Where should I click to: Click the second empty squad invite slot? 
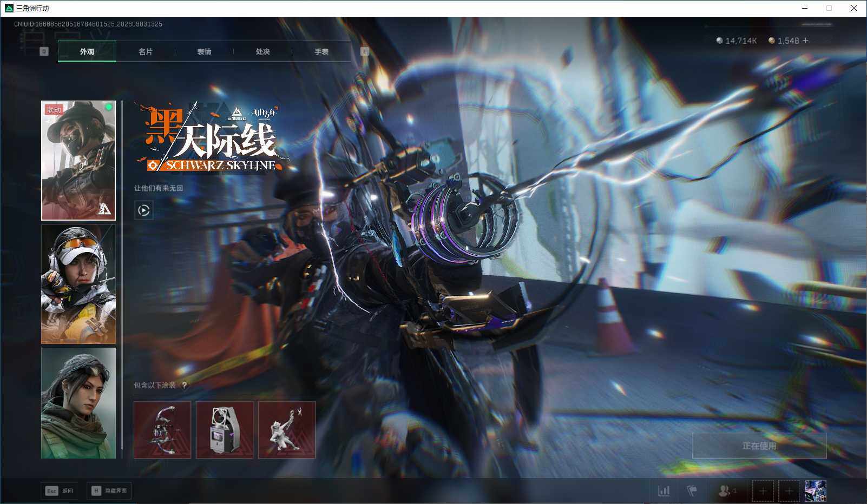click(x=789, y=490)
